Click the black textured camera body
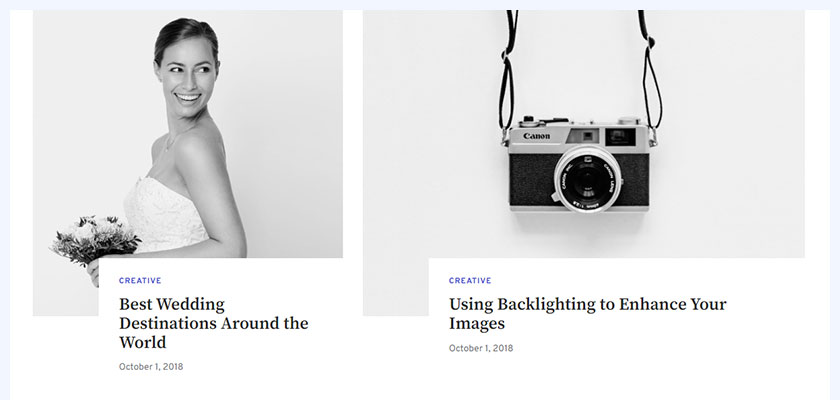840x400 pixels. (x=530, y=180)
